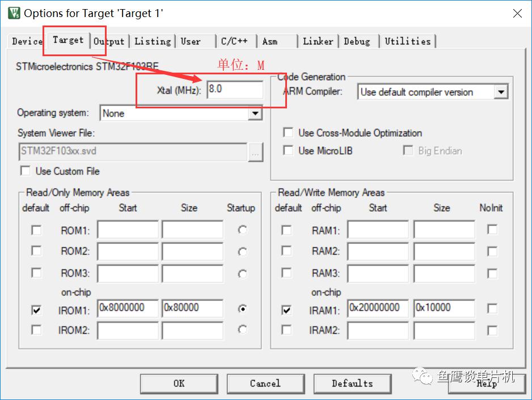
Task: Click the IRAM2 Start address field
Action: (x=378, y=330)
